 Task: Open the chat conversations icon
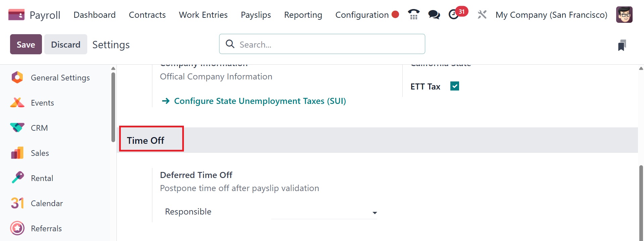click(x=434, y=15)
